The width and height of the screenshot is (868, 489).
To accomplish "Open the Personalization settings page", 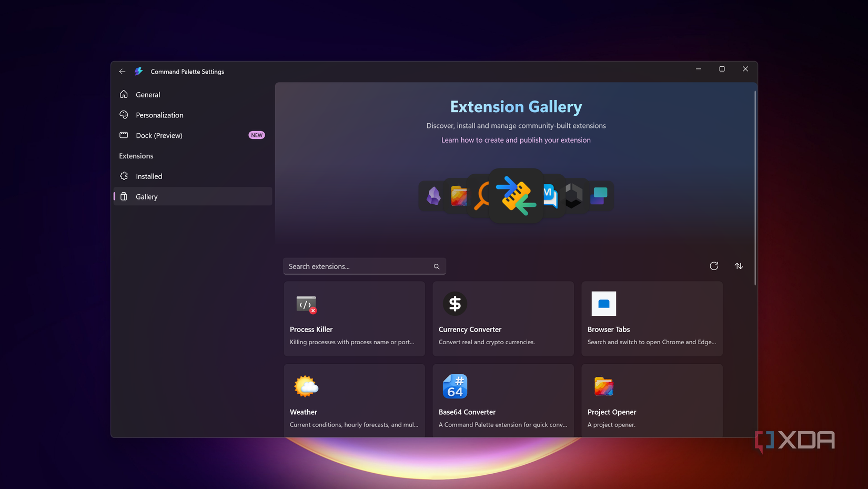I will click(193, 115).
